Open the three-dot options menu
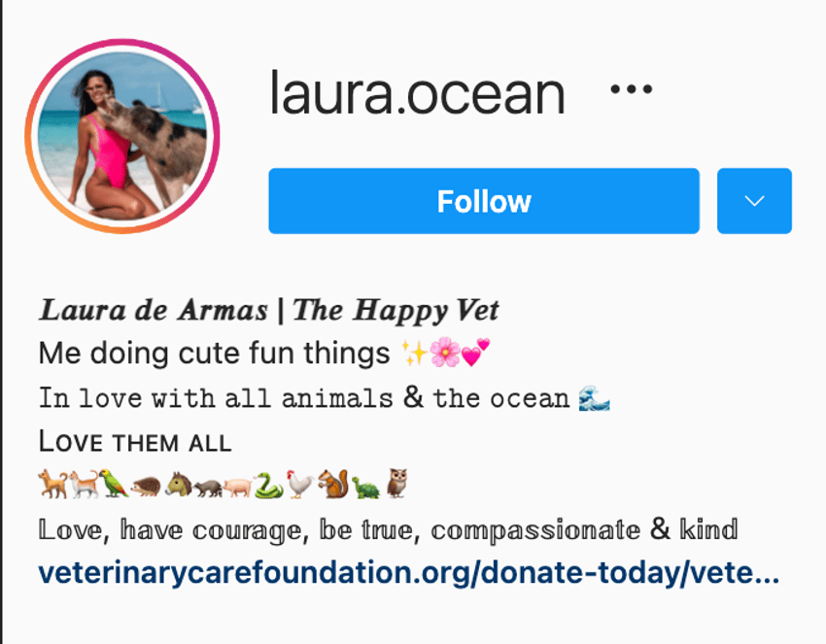The width and height of the screenshot is (826, 644). [x=631, y=89]
